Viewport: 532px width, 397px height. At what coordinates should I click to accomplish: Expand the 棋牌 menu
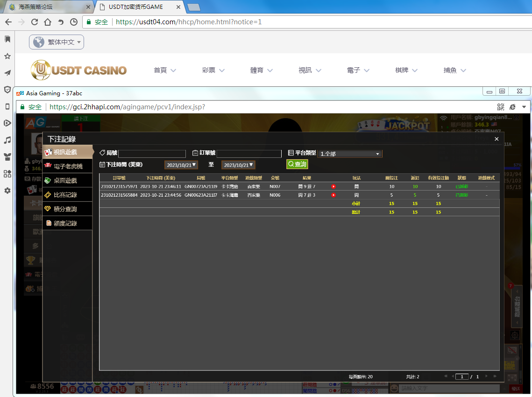coord(406,70)
